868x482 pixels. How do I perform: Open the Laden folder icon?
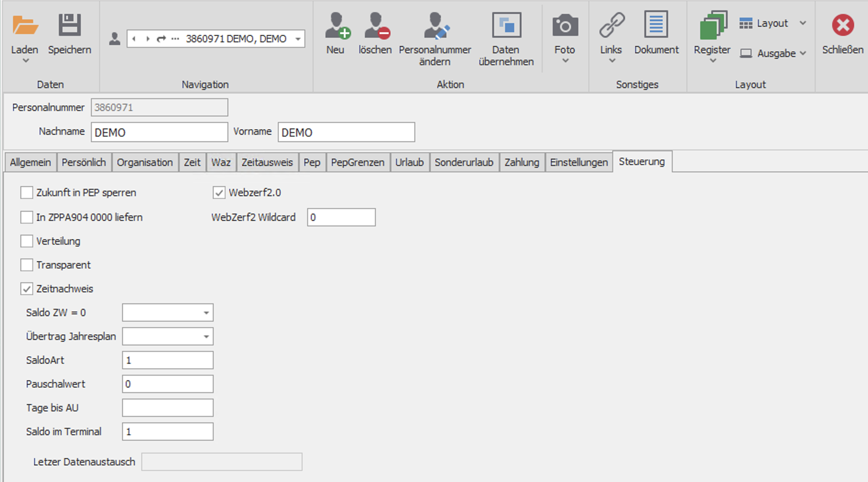coord(25,26)
